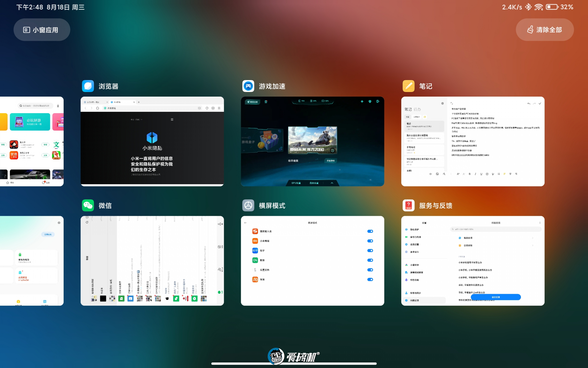Tap the 服务与反馈 app icon
Viewport: 588px width, 368px height.
click(x=409, y=205)
